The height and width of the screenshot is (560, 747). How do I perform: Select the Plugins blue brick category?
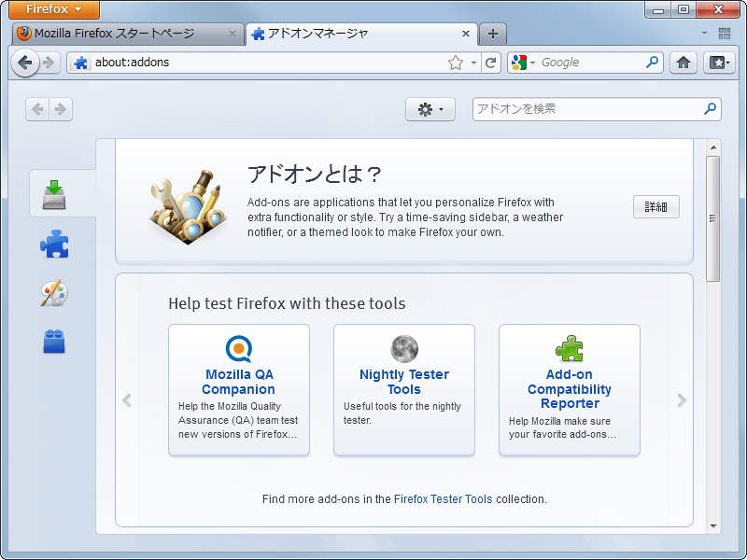pyautogui.click(x=54, y=342)
